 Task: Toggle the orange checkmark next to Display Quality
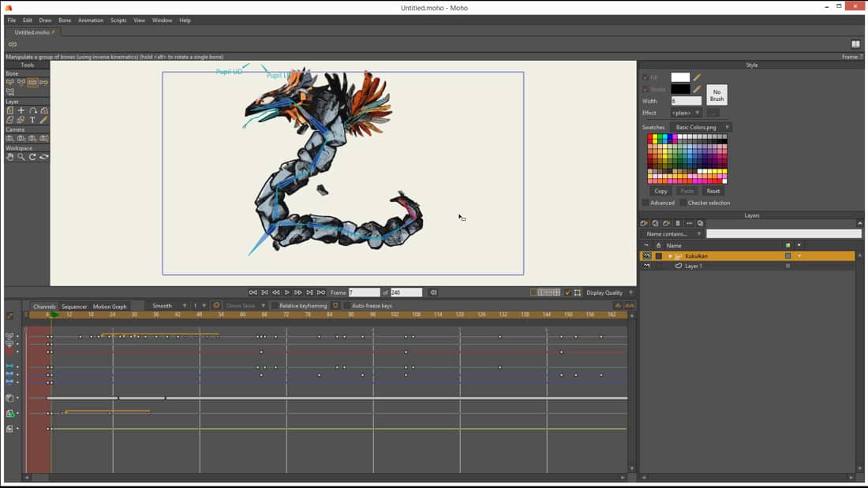tap(567, 292)
